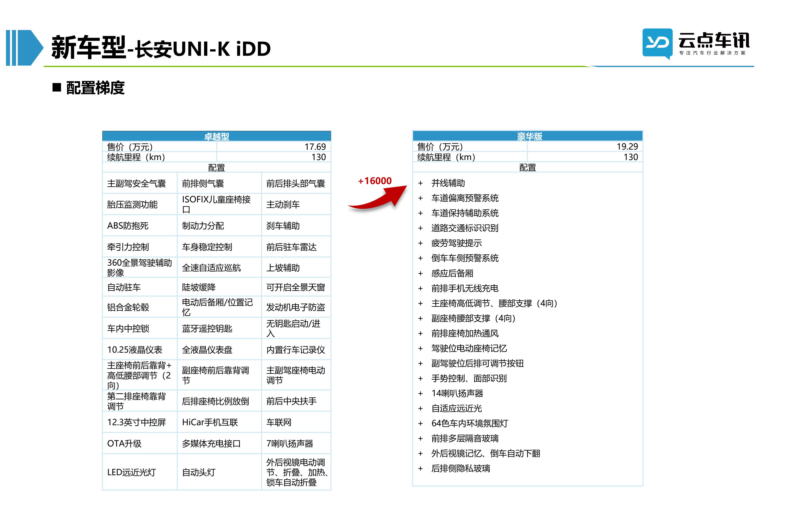Click the LED远近光灯 cell

point(140,472)
